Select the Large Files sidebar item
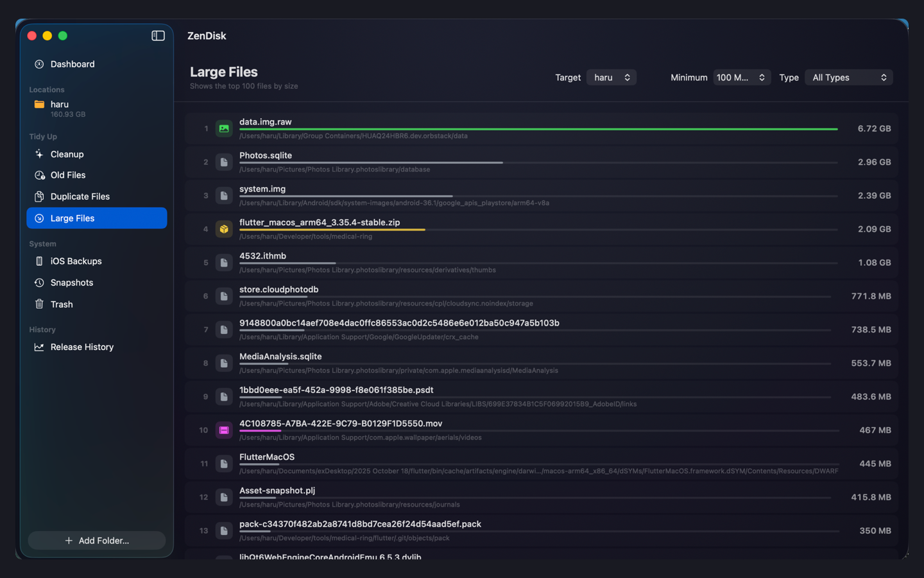Viewport: 924px width, 578px height. click(x=97, y=218)
